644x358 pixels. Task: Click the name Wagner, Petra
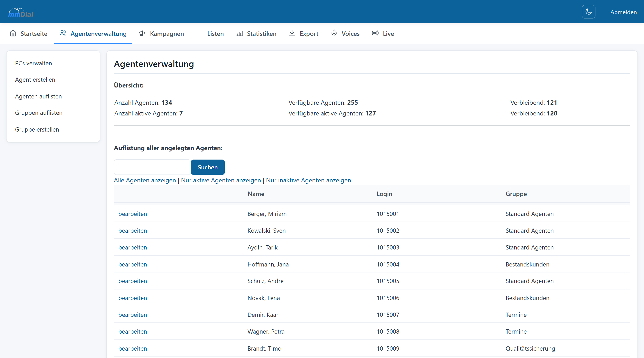click(266, 331)
